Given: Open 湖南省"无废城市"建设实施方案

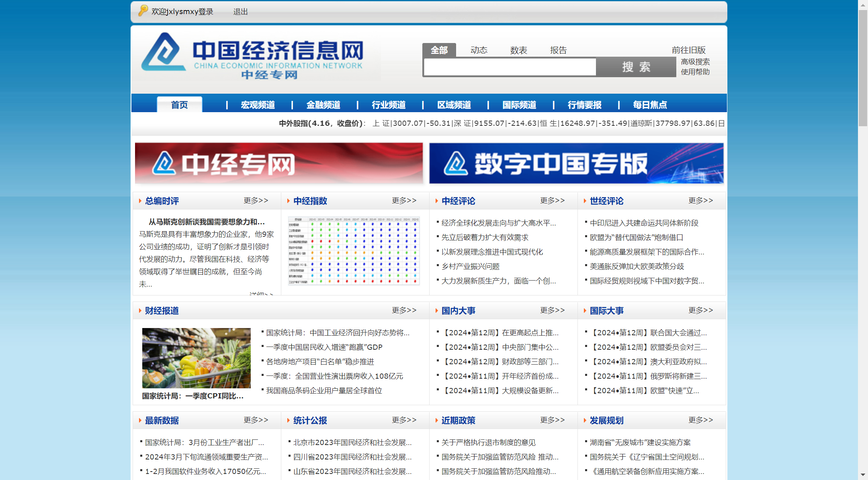Looking at the screenshot, I should coord(640,442).
